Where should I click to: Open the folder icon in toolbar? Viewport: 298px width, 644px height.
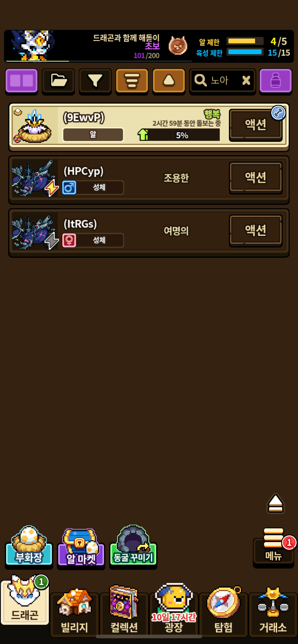58,81
